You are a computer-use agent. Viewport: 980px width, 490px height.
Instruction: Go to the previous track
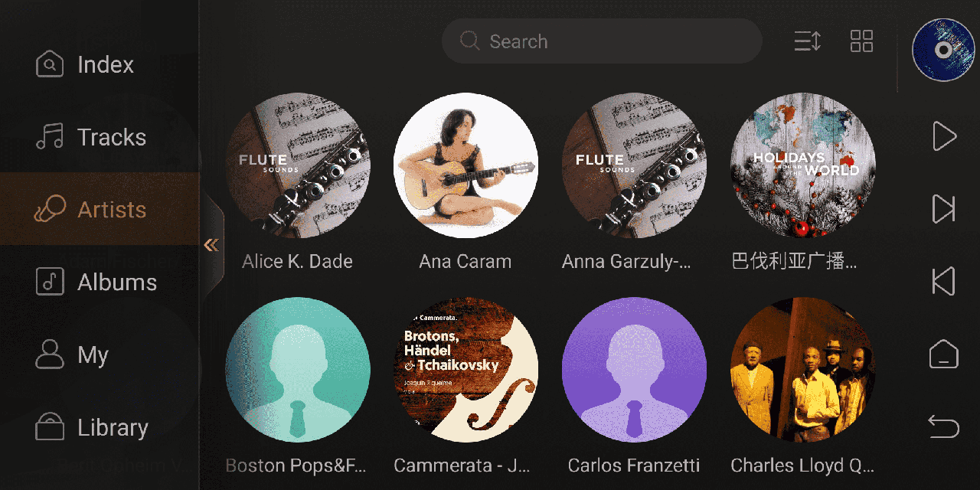click(943, 282)
